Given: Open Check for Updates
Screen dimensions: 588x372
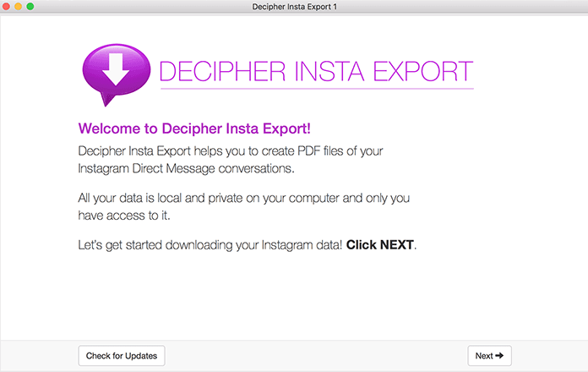Looking at the screenshot, I should point(122,355).
